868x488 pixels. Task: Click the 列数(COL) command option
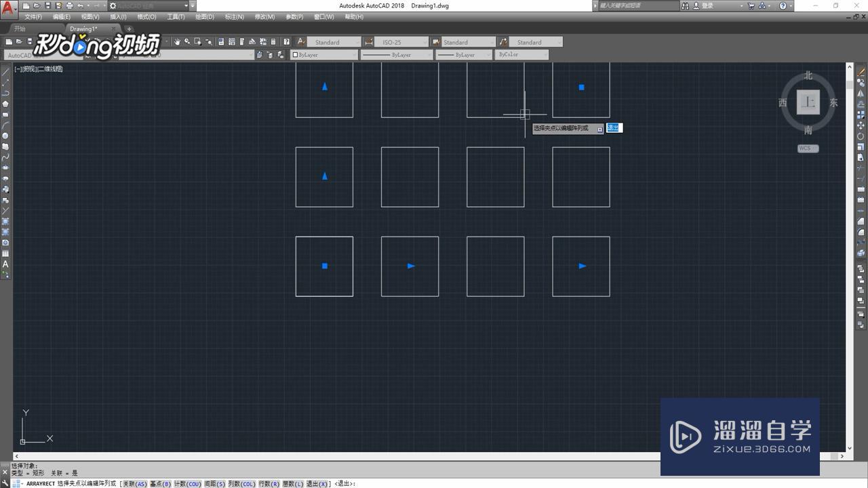[x=243, y=484]
